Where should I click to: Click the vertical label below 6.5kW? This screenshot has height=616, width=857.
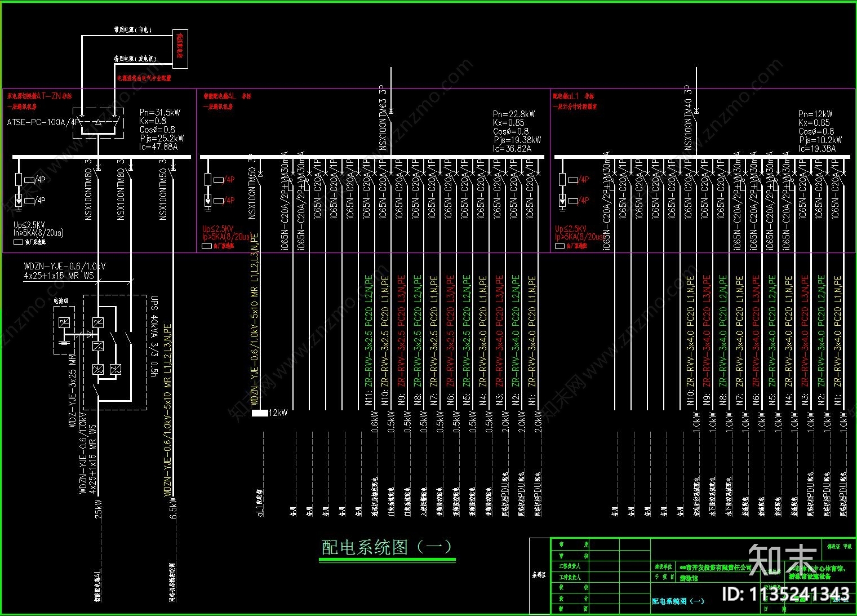pos(172,582)
